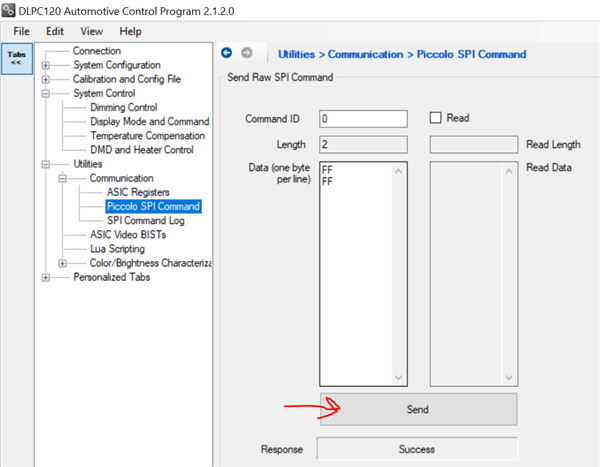Image resolution: width=600 pixels, height=467 pixels.
Task: Click the forward navigation arrow icon
Action: coord(247,53)
